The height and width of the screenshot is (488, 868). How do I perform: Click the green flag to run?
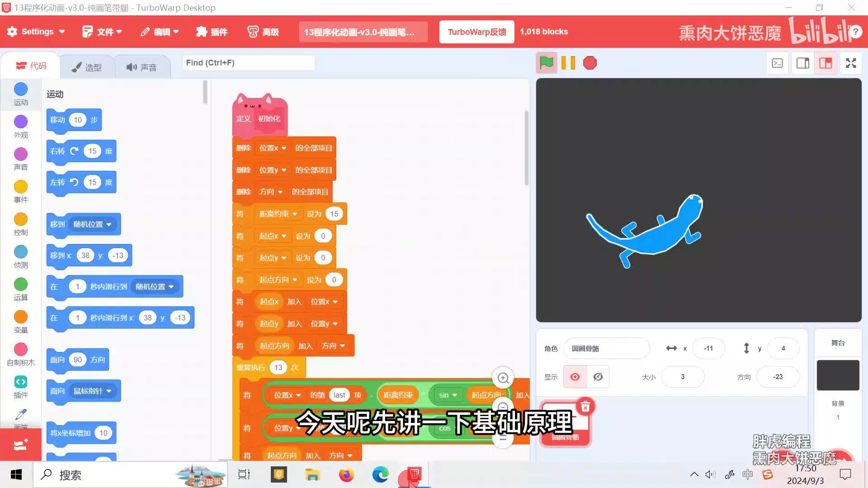[546, 63]
